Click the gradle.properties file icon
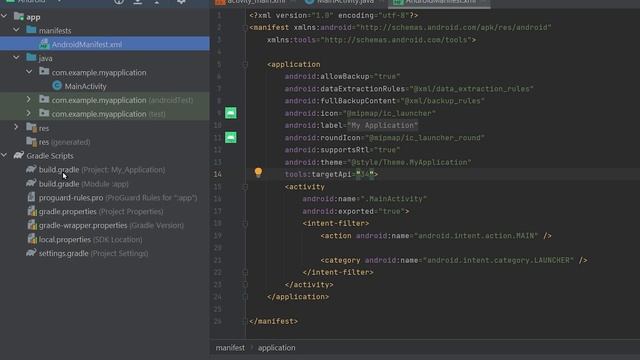Image resolution: width=640 pixels, height=360 pixels. click(x=32, y=211)
